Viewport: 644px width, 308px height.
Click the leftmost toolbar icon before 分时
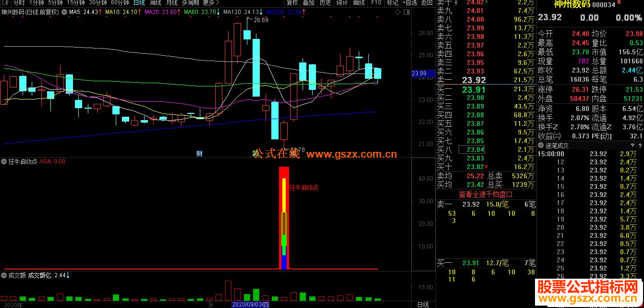[x=6, y=3]
